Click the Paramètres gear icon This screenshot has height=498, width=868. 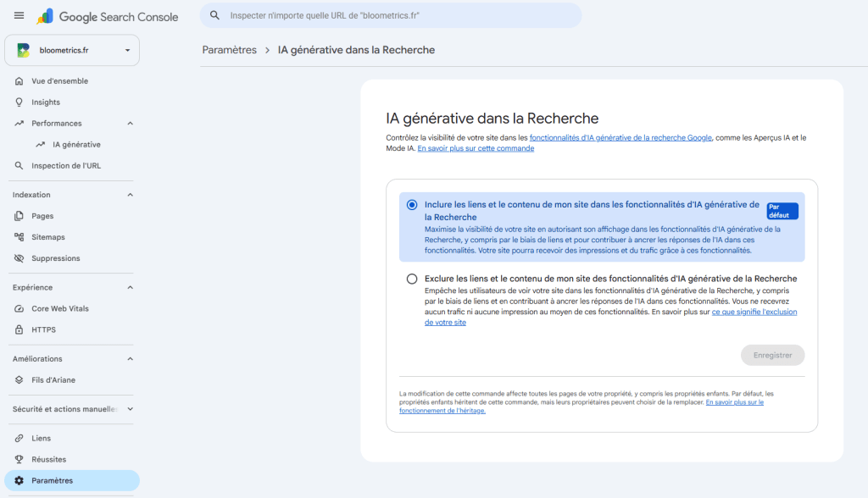[x=19, y=480]
